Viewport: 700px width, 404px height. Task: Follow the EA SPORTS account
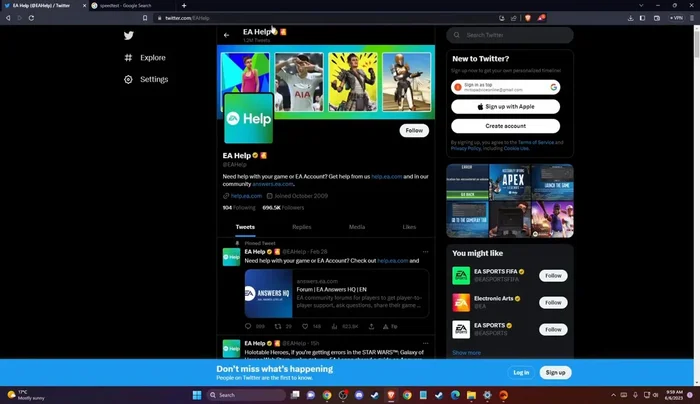[x=553, y=329]
